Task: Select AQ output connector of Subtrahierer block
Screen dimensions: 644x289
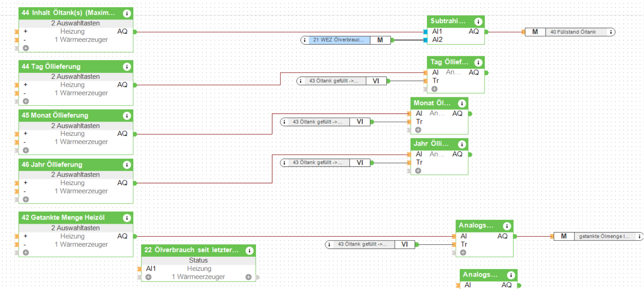Action: (x=486, y=32)
